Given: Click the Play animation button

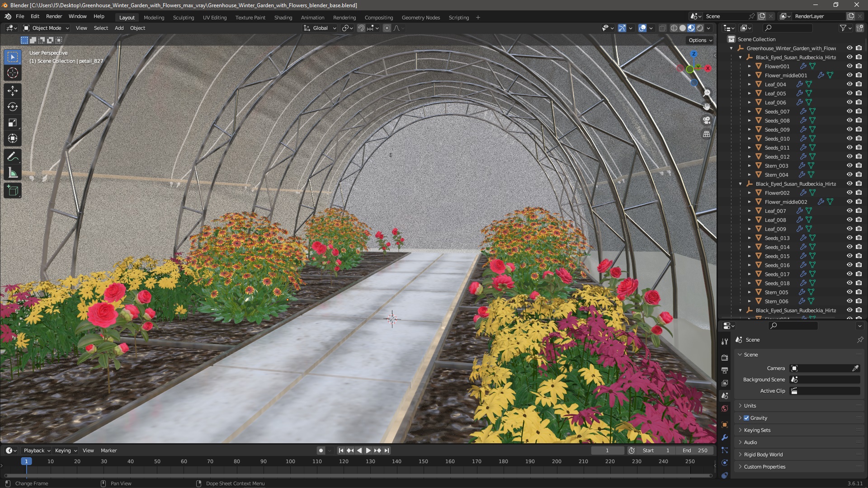Looking at the screenshot, I should pos(368,450).
